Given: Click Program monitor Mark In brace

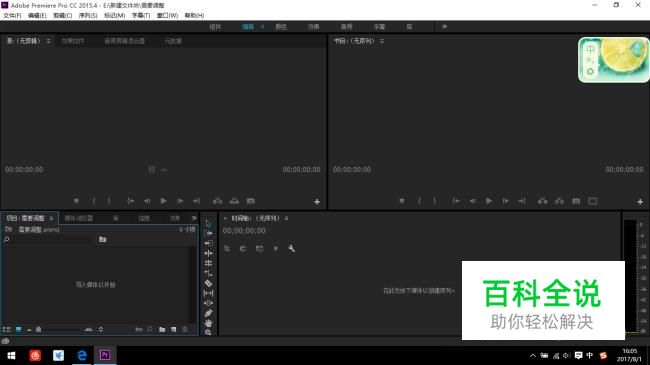Looking at the screenshot, I should [x=419, y=201].
